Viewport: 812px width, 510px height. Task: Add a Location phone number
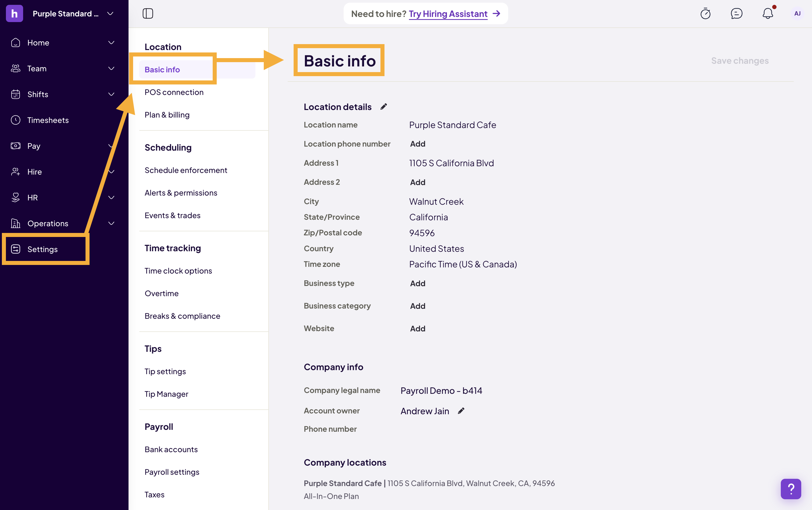coord(417,144)
